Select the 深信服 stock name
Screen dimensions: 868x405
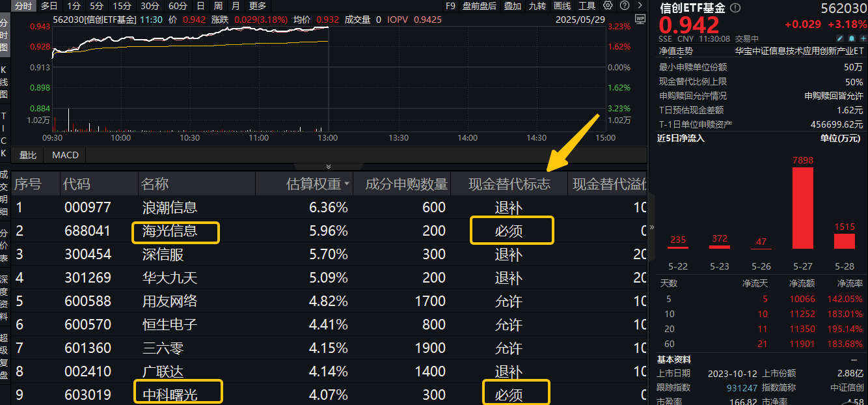tap(163, 255)
